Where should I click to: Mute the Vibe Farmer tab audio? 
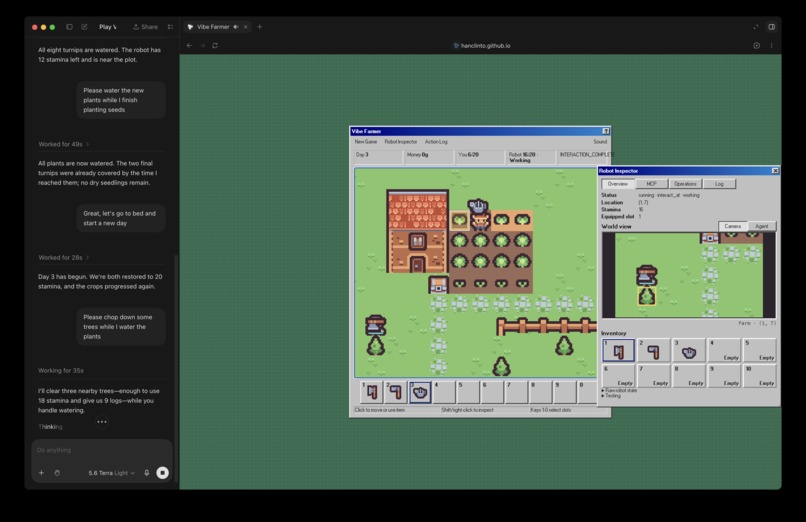coord(236,27)
